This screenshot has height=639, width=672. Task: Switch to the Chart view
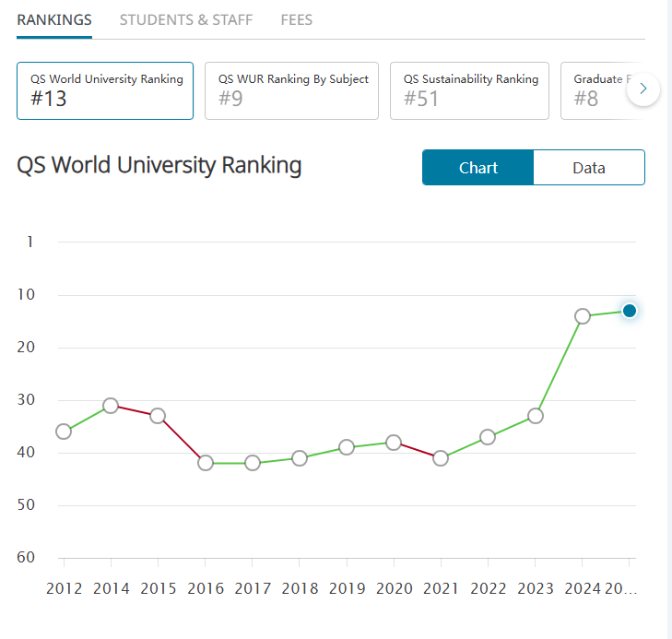tap(477, 168)
